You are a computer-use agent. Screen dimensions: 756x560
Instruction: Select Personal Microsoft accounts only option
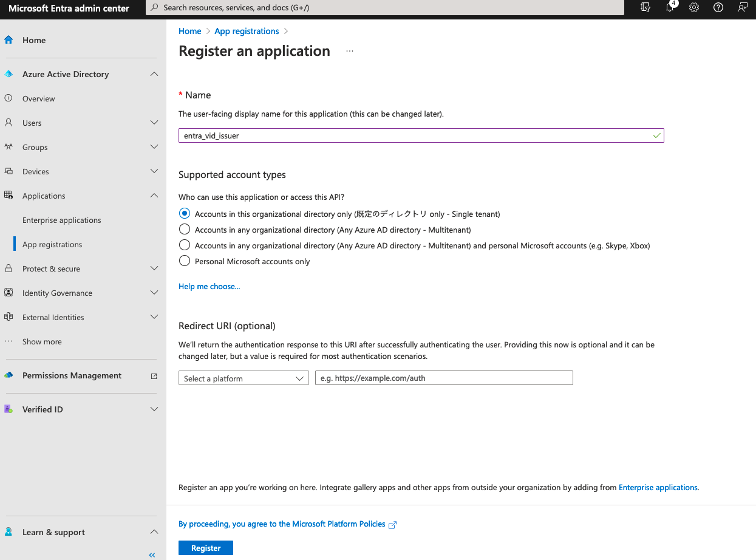point(185,261)
